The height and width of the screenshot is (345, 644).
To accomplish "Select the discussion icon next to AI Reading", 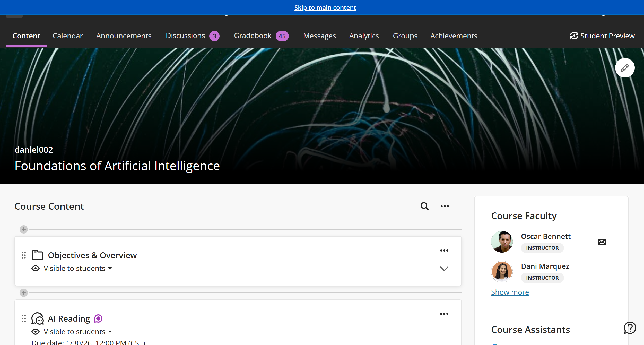I will [x=37, y=318].
